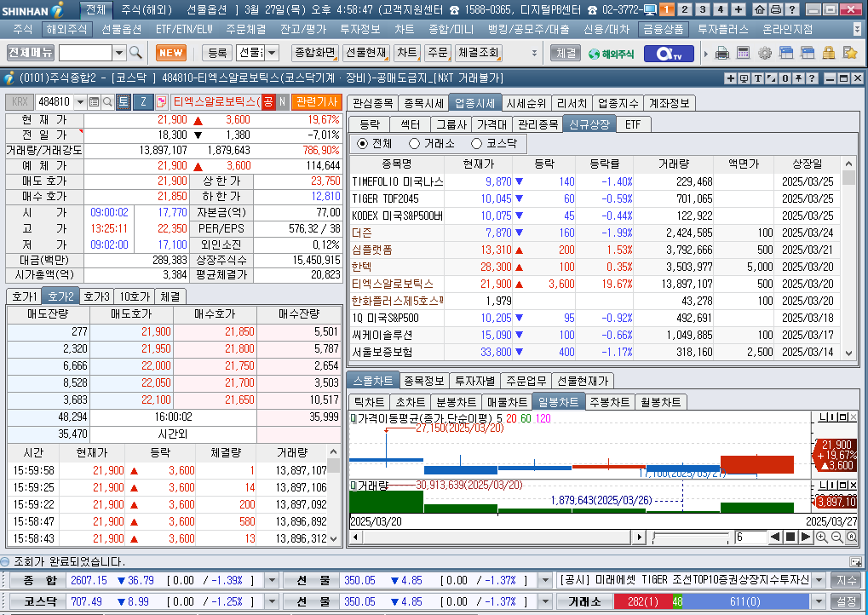Open settings gear toolbar icon
The image size is (868, 615).
pyautogui.click(x=764, y=53)
